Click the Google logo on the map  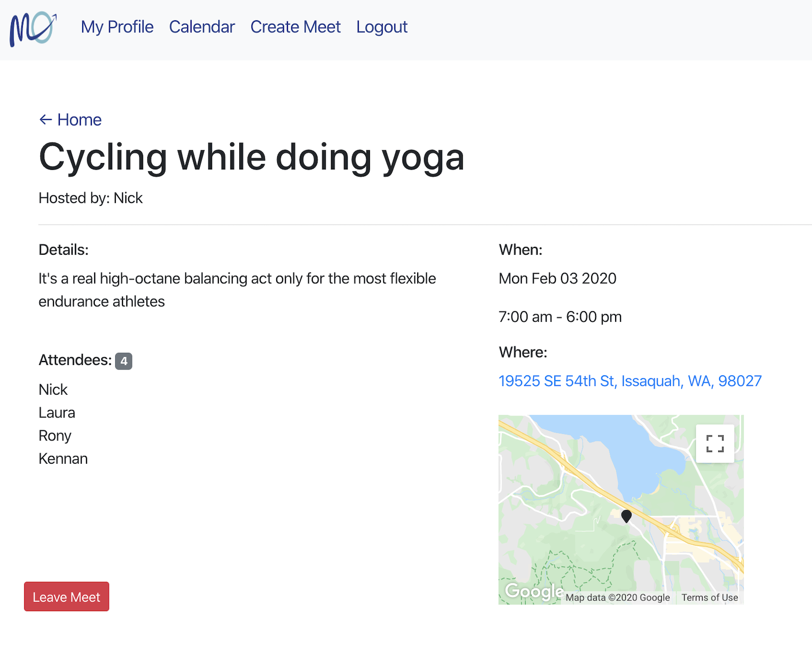tap(534, 592)
